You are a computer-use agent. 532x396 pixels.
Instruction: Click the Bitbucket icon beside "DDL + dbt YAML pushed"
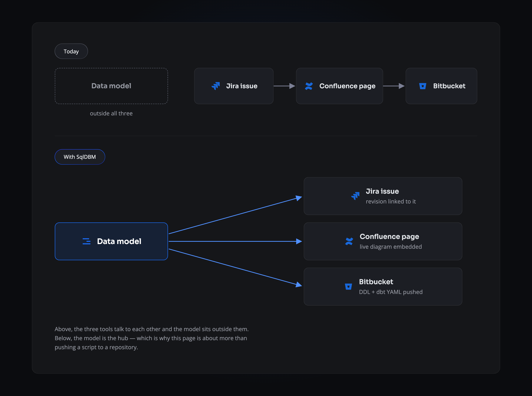pos(348,286)
